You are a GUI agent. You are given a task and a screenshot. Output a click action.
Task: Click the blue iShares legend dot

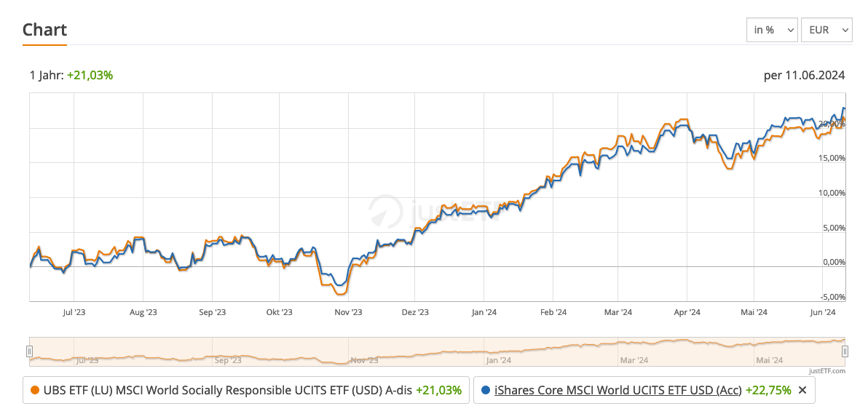pos(486,390)
